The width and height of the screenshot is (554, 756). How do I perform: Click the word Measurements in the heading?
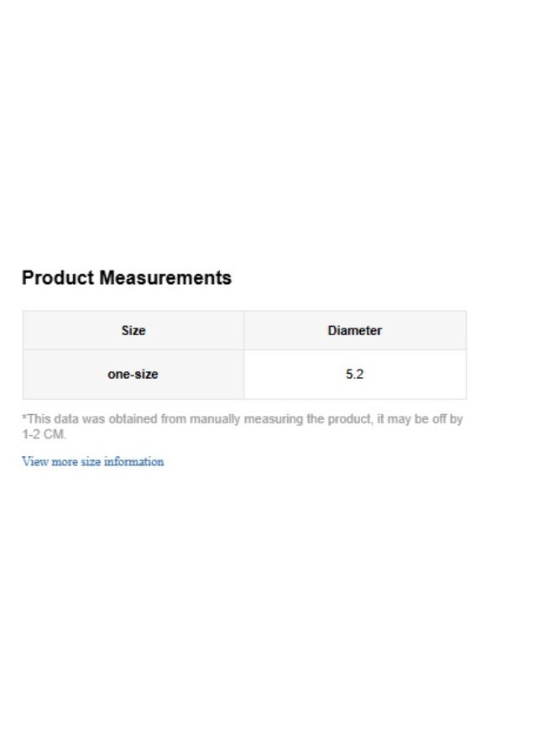pyautogui.click(x=165, y=278)
